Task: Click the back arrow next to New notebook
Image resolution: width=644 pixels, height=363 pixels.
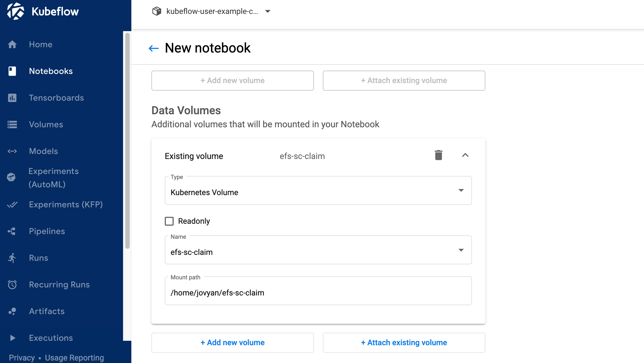Action: tap(154, 48)
